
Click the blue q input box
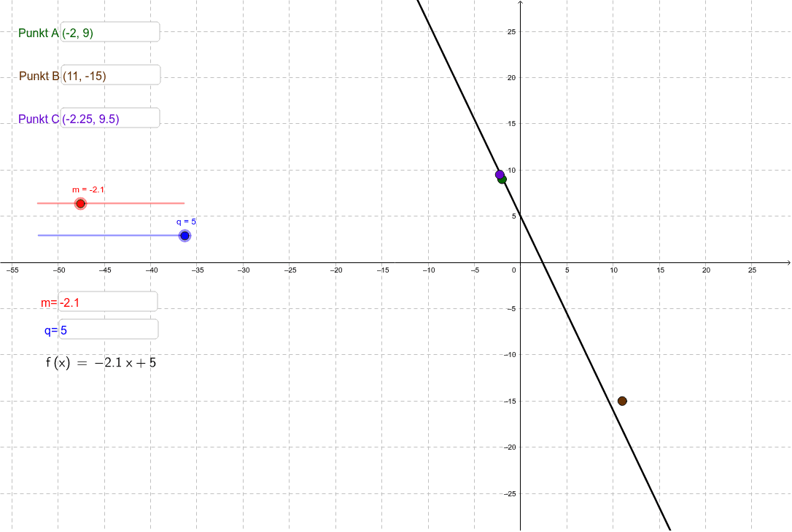(108, 329)
